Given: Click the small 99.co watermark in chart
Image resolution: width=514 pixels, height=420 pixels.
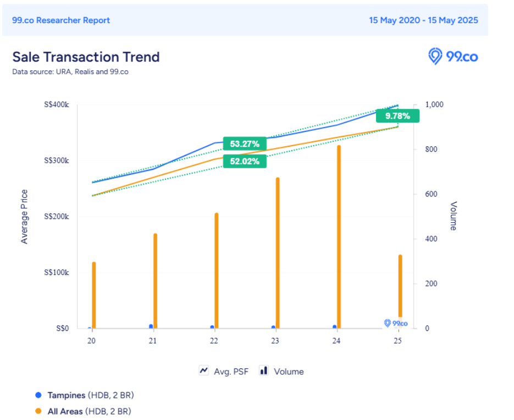Looking at the screenshot, I should (395, 323).
